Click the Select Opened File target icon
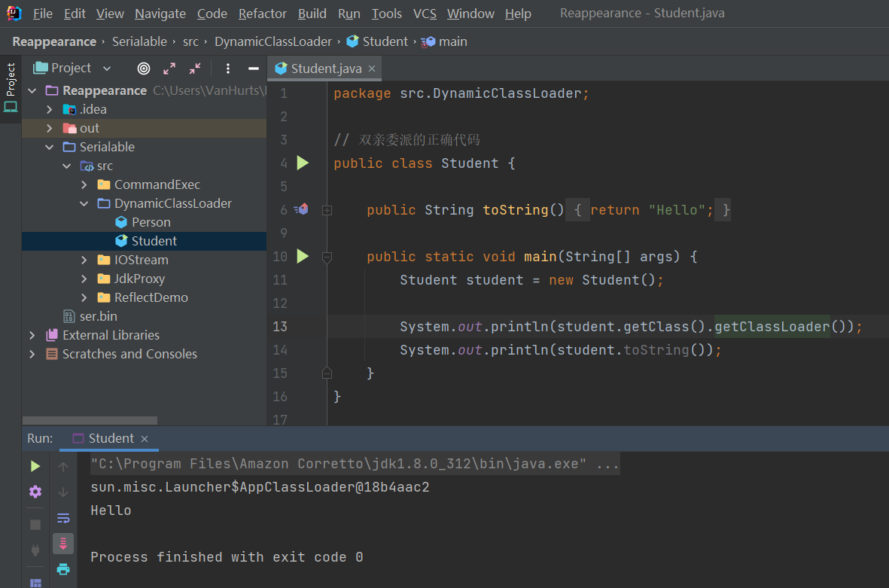This screenshot has height=588, width=889. point(144,69)
